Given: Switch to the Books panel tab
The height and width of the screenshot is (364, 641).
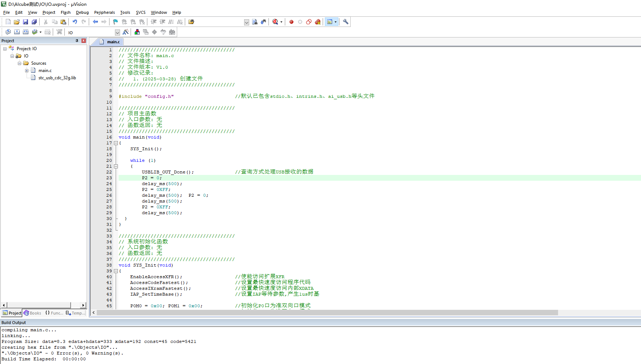Looking at the screenshot, I should click(32, 313).
